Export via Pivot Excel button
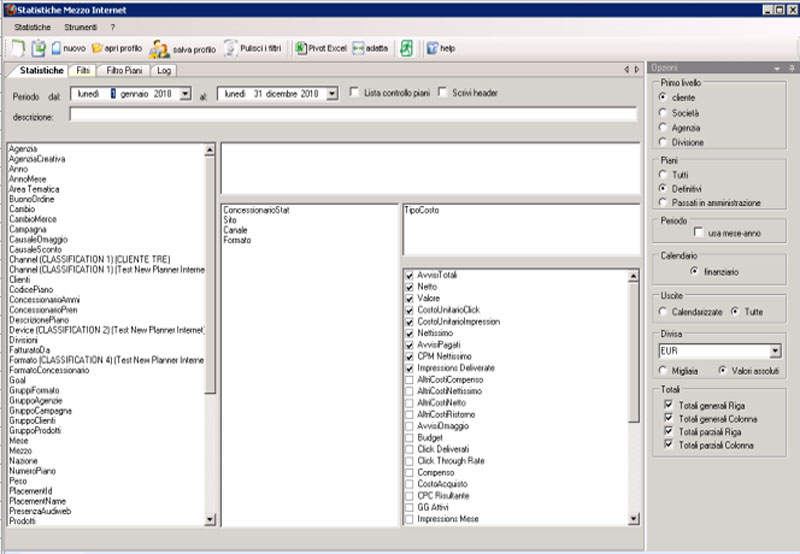This screenshot has height=554, width=800. click(x=321, y=47)
